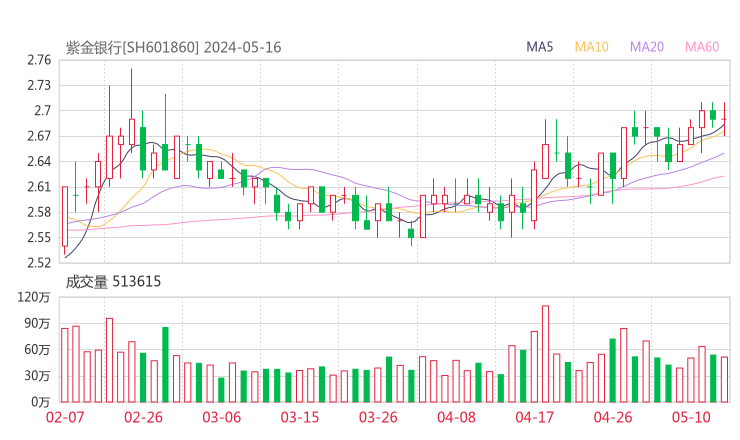740x440 pixels.
Task: Click the 05-10 date axis label
Action: point(691,417)
